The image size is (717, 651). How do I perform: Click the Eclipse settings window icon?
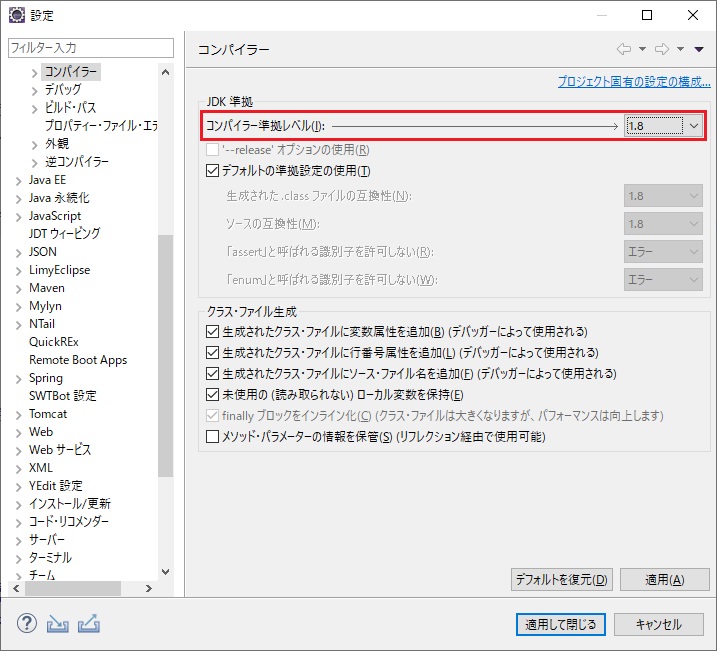pos(16,15)
